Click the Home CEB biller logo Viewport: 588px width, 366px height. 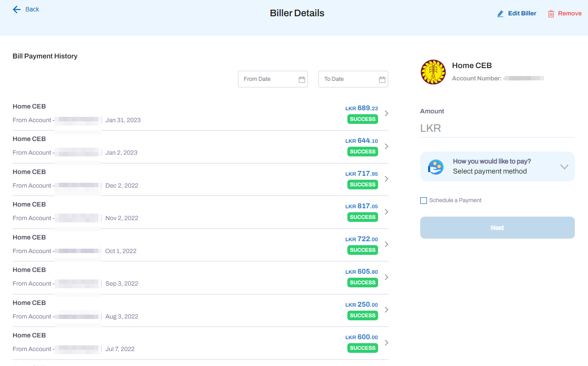[x=433, y=72]
